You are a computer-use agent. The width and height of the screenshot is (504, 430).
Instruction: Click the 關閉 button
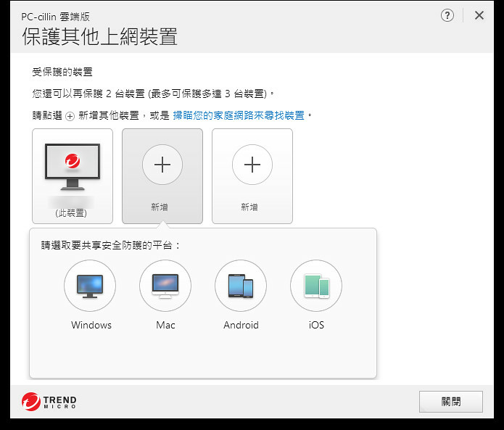[x=451, y=402]
